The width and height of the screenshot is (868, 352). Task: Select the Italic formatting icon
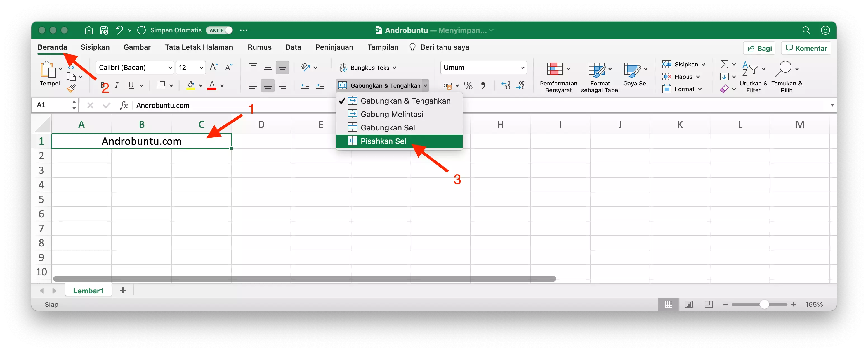(x=117, y=85)
